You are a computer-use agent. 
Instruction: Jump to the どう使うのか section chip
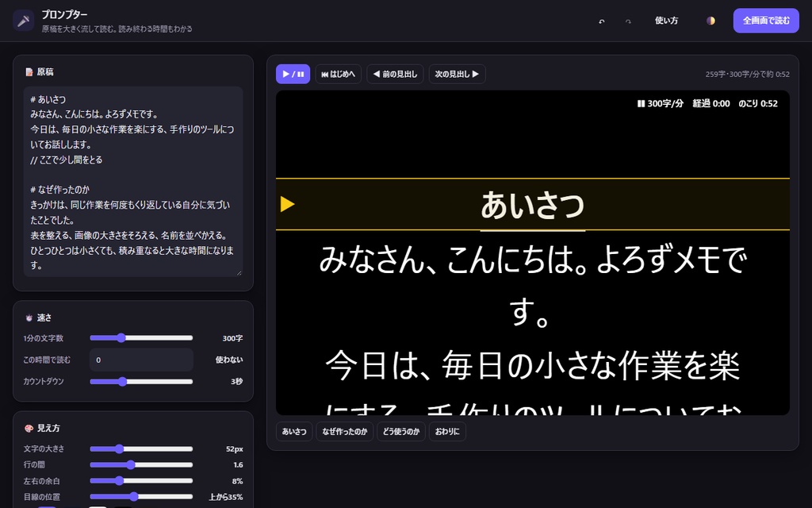point(400,431)
